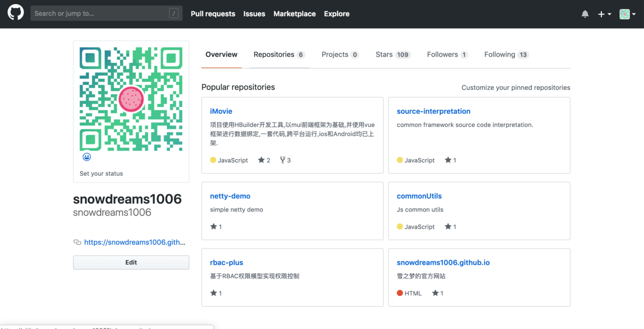Switch to the Followers tab

pos(448,55)
